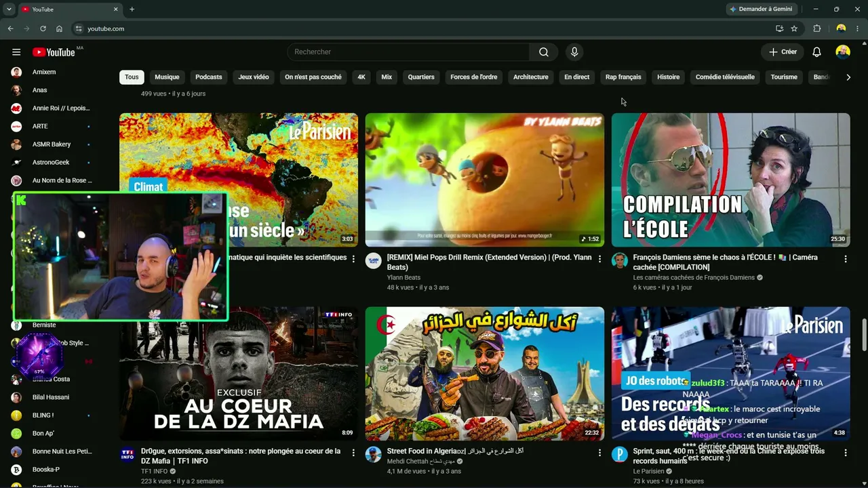Go back to the previous page
This screenshot has height=488, width=868.
10,28
